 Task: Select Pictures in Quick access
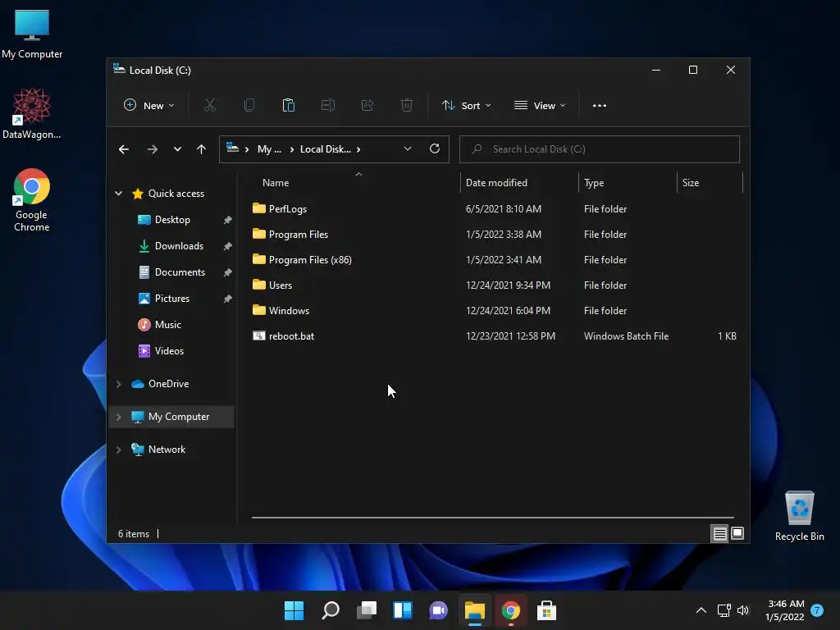(172, 299)
